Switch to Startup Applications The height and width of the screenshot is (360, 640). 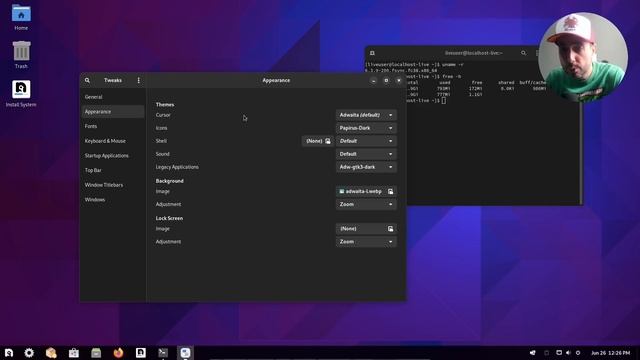pyautogui.click(x=113, y=156)
